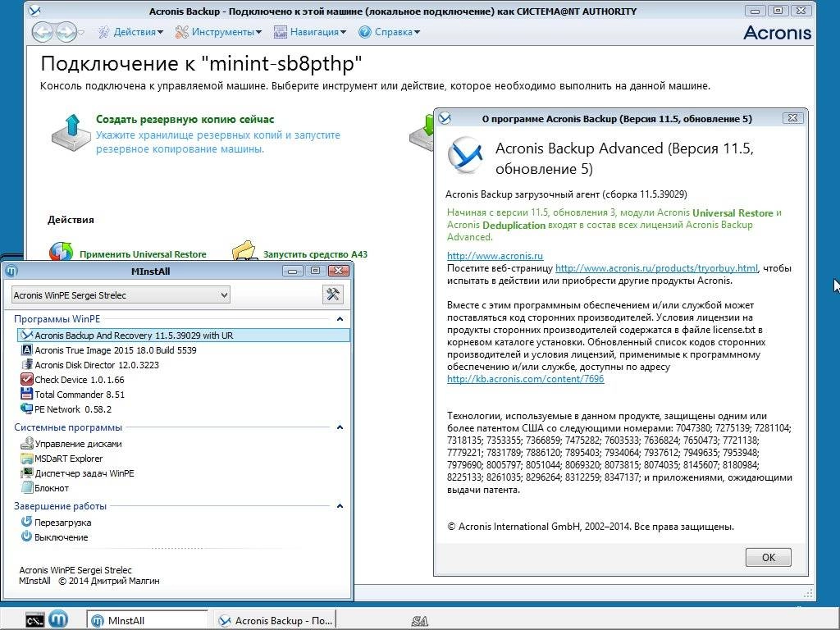The image size is (840, 630).
Task: Click OK in the About dialog
Action: [x=768, y=557]
